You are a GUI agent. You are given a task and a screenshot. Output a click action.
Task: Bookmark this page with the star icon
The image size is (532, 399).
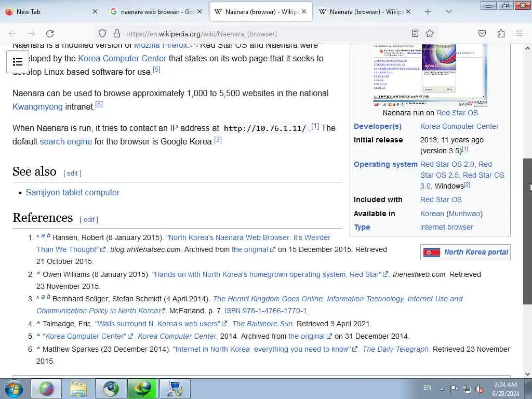[430, 33]
